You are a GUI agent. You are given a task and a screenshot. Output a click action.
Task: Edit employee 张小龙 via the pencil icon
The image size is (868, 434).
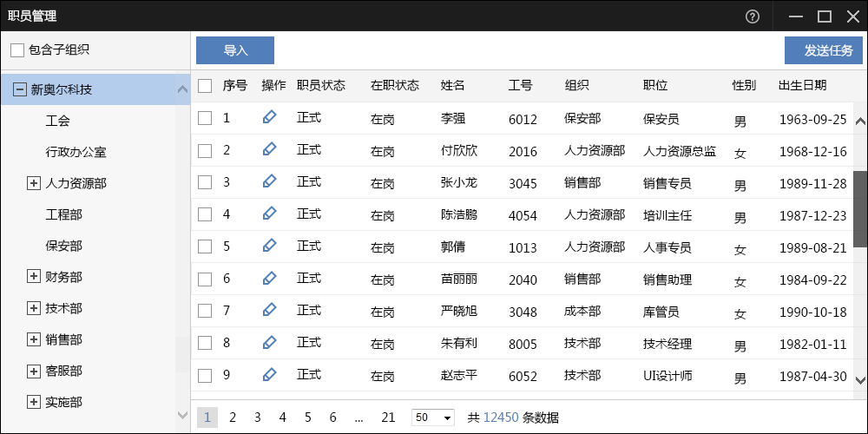(x=269, y=182)
